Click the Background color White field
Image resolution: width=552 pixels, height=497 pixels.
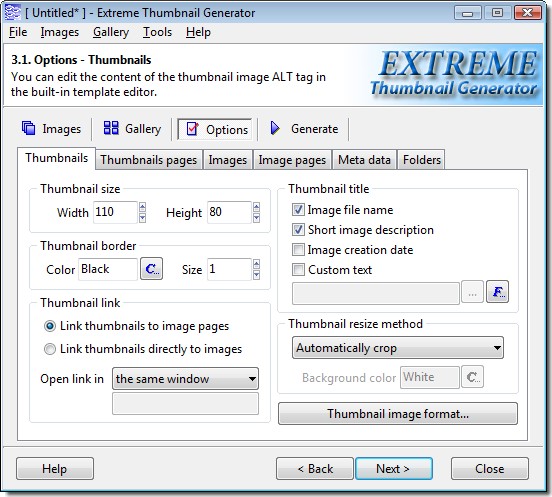[x=429, y=377]
